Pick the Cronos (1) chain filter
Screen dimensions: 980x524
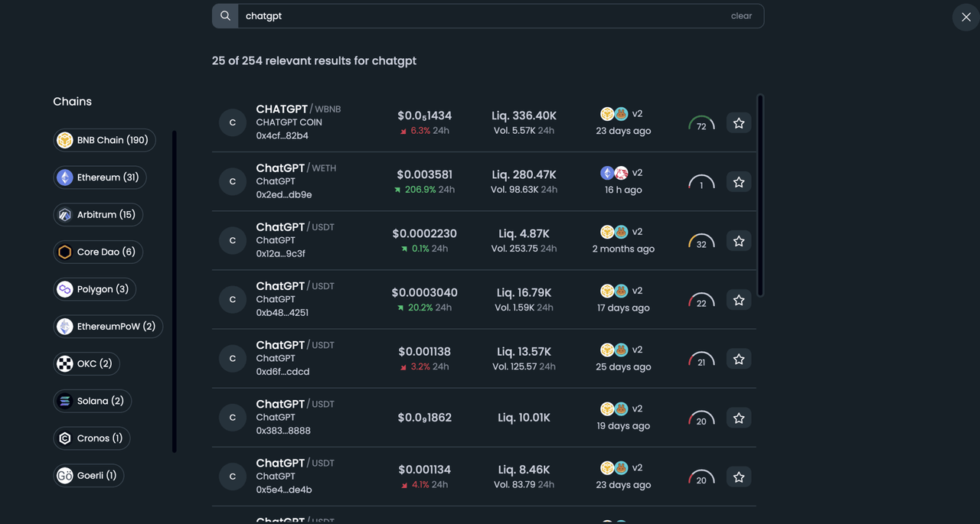click(x=91, y=438)
